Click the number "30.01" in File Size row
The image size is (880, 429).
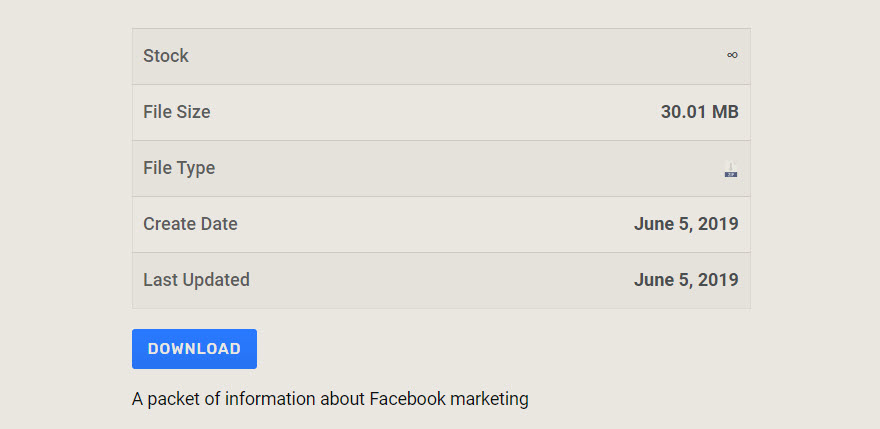click(683, 112)
